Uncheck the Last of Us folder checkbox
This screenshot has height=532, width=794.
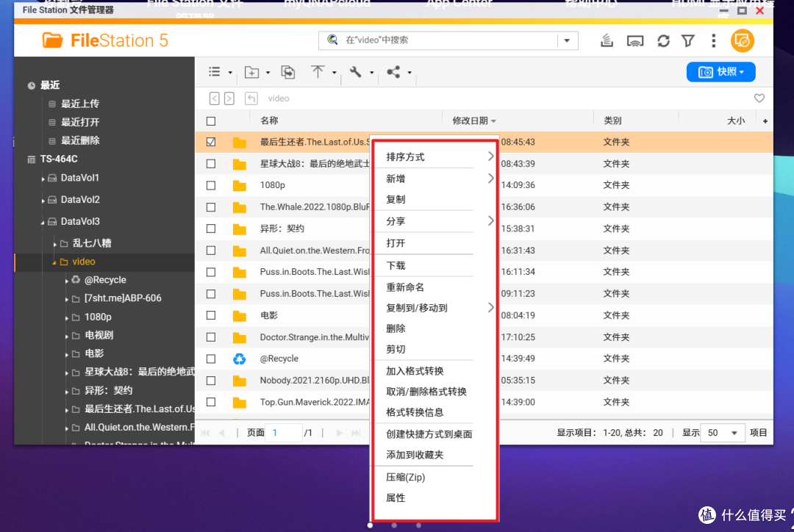pyautogui.click(x=211, y=143)
